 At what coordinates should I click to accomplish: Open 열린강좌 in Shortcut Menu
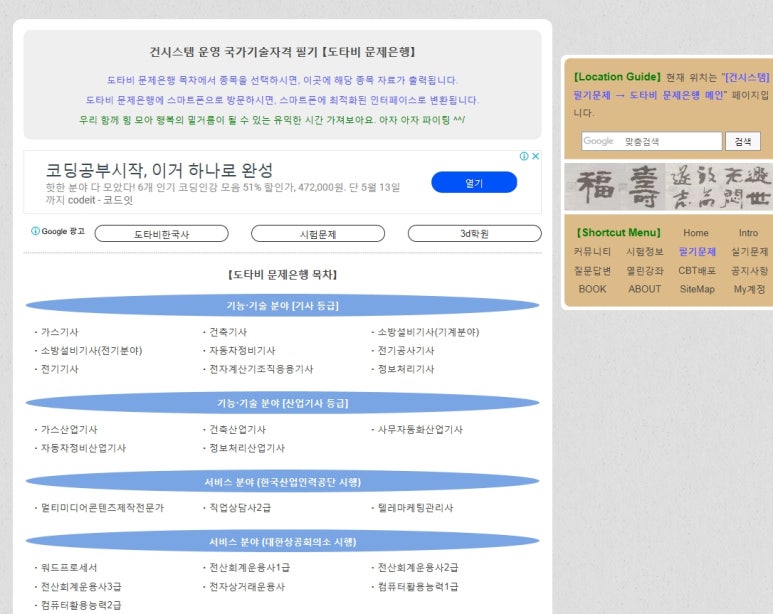pos(645,271)
